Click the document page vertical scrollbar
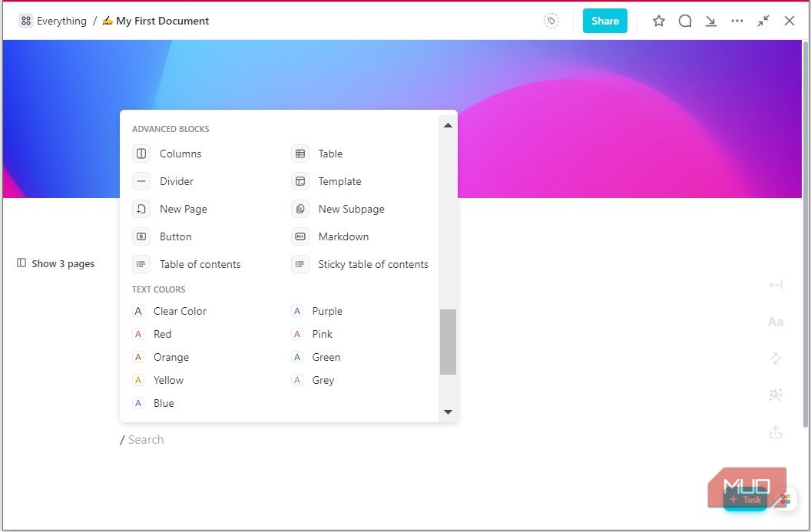The image size is (811, 532). pyautogui.click(x=806, y=235)
